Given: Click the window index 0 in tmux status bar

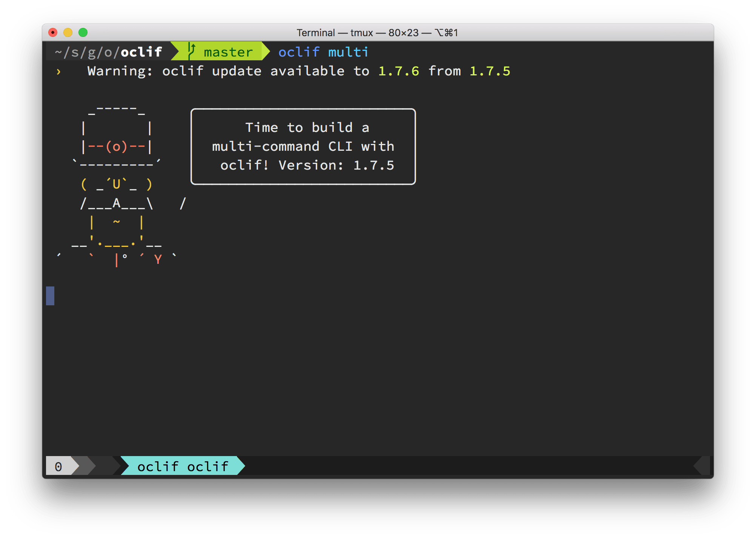Looking at the screenshot, I should click(58, 466).
